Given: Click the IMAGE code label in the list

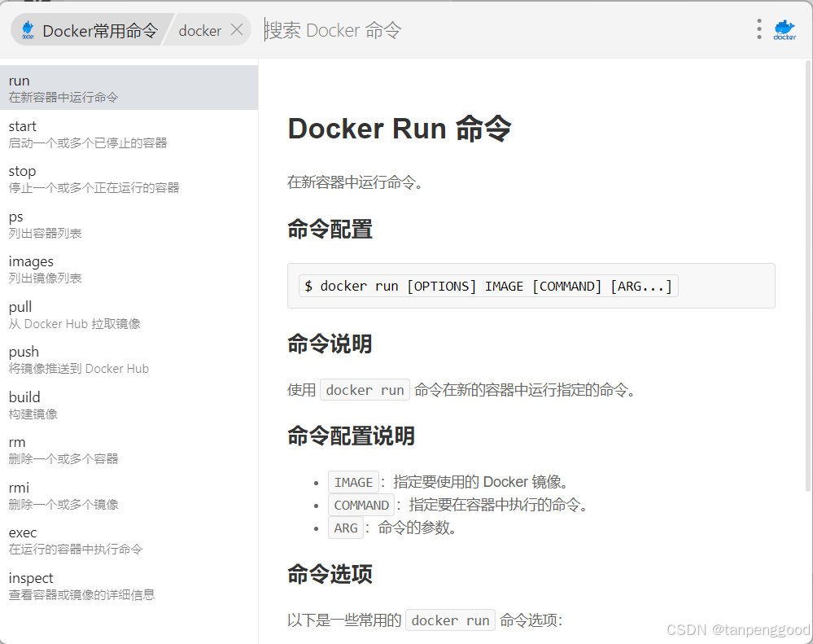Looking at the screenshot, I should coord(354,482).
